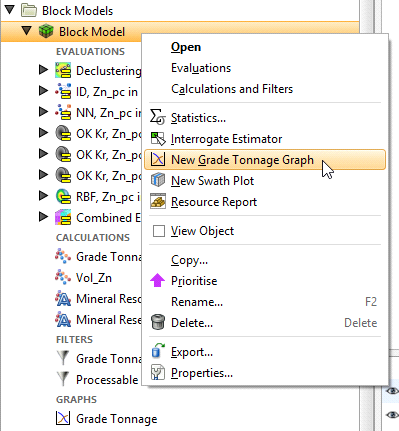Click the NN, Zn_pc estimator icon
This screenshot has height=431, width=399.
coord(63,112)
